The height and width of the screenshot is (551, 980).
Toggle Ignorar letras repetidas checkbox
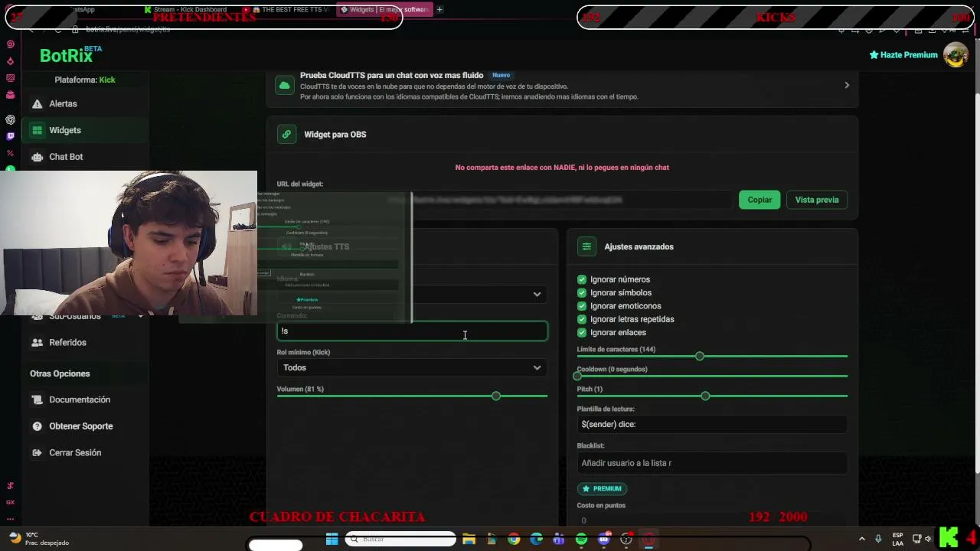(x=582, y=319)
